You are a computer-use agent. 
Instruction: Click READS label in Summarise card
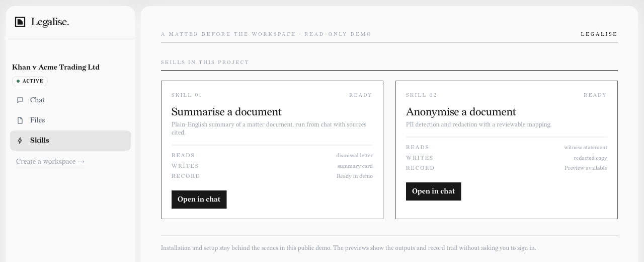pos(183,156)
